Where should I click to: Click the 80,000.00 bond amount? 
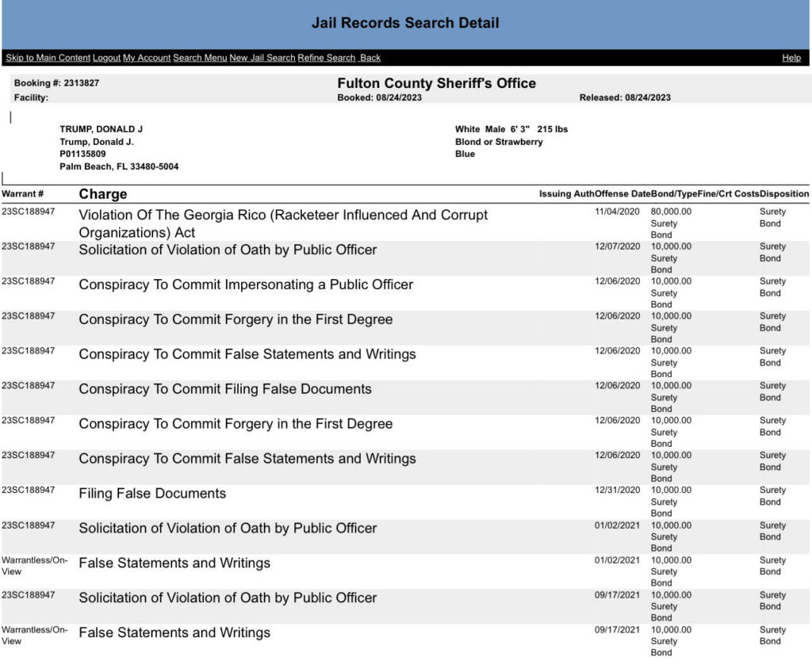pos(671,212)
